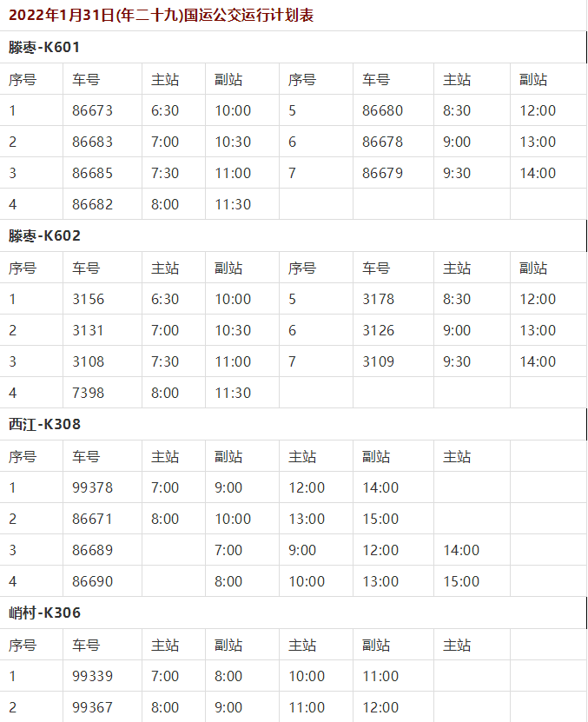588x722 pixels.
Task: Click bus number 3156 cell
Action: pyautogui.click(x=88, y=299)
